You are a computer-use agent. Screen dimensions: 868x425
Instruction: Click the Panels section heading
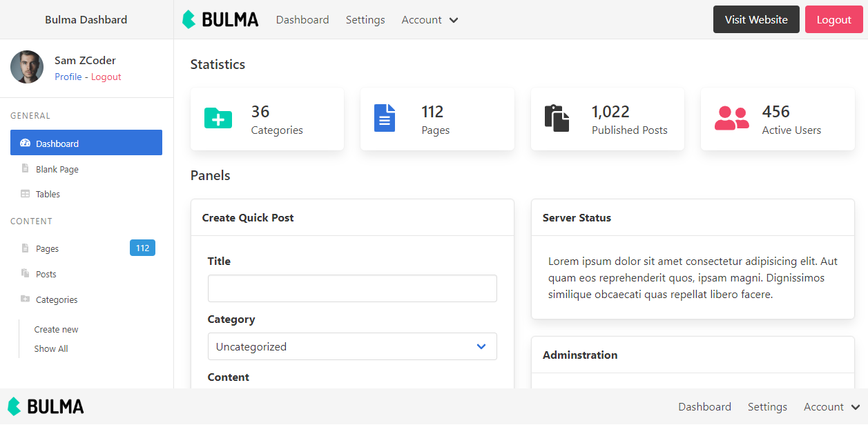tap(210, 175)
